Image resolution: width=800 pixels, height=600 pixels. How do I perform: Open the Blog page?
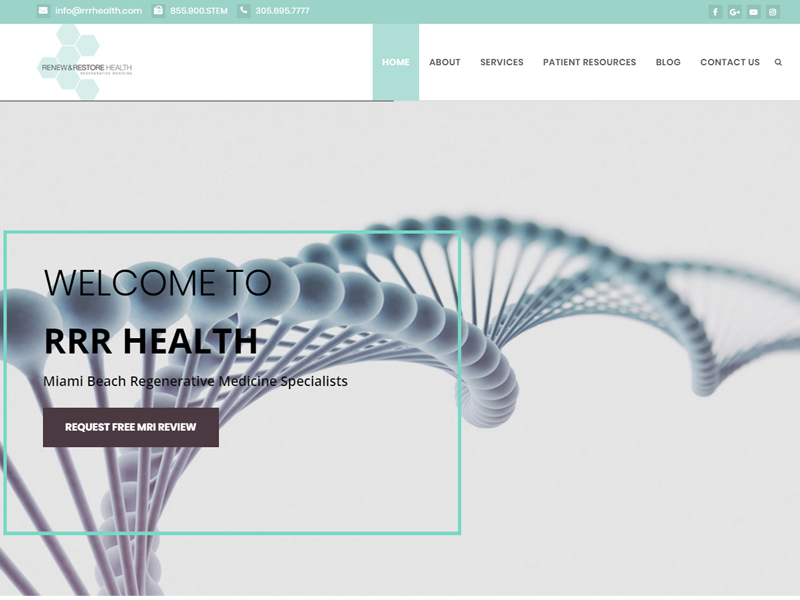pyautogui.click(x=668, y=62)
